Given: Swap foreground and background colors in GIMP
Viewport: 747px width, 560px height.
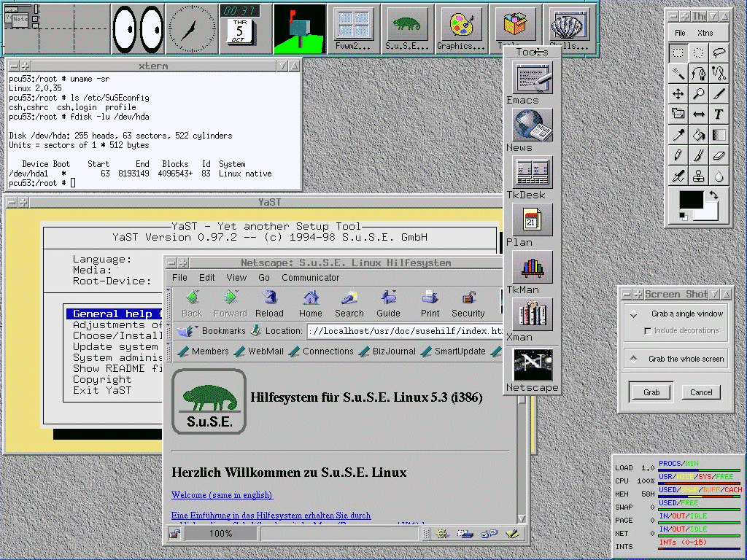Looking at the screenshot, I should [x=713, y=195].
